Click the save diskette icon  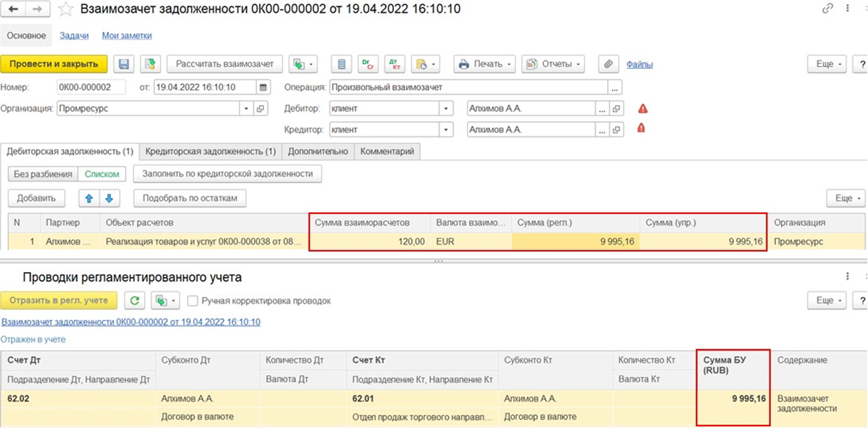coord(123,64)
